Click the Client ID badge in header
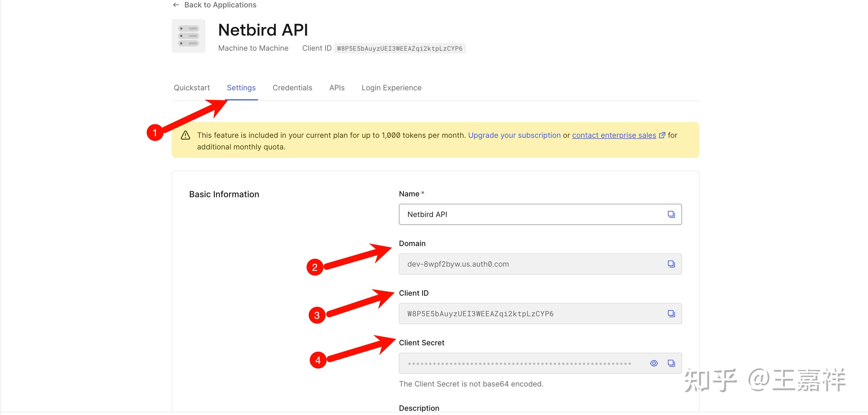Image resolution: width=868 pixels, height=415 pixels. click(399, 49)
